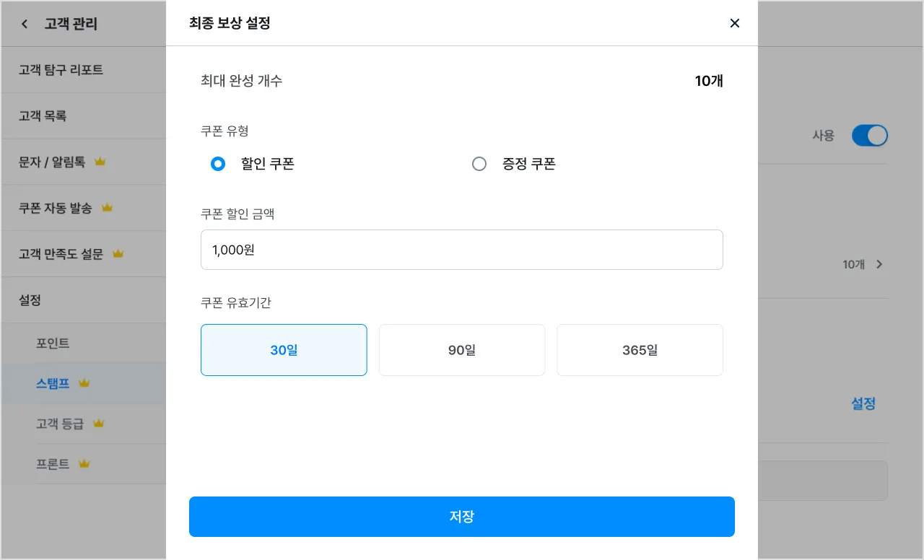Open 고객 목록 menu
The image size is (924, 560).
pyautogui.click(x=43, y=116)
